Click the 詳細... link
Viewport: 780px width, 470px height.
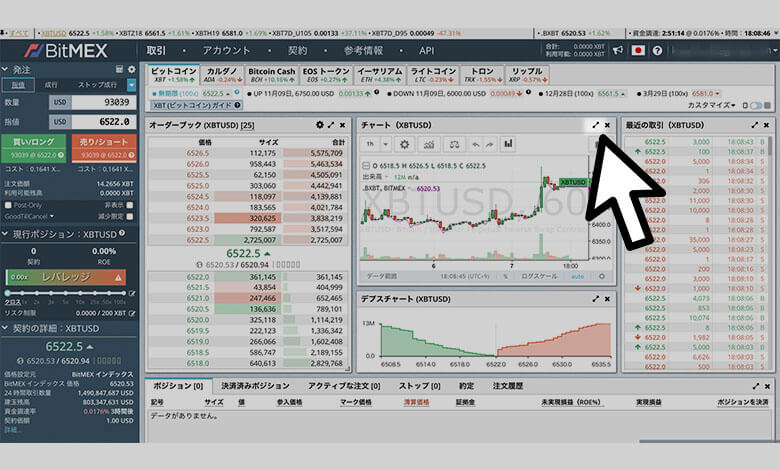click(12, 429)
